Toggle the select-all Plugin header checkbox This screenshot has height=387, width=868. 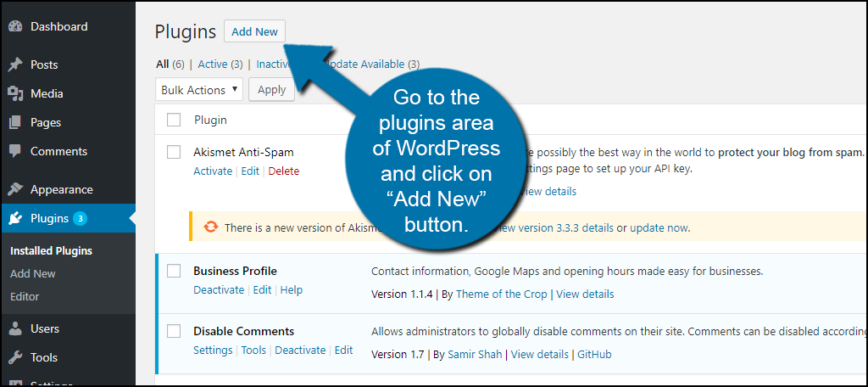click(174, 120)
